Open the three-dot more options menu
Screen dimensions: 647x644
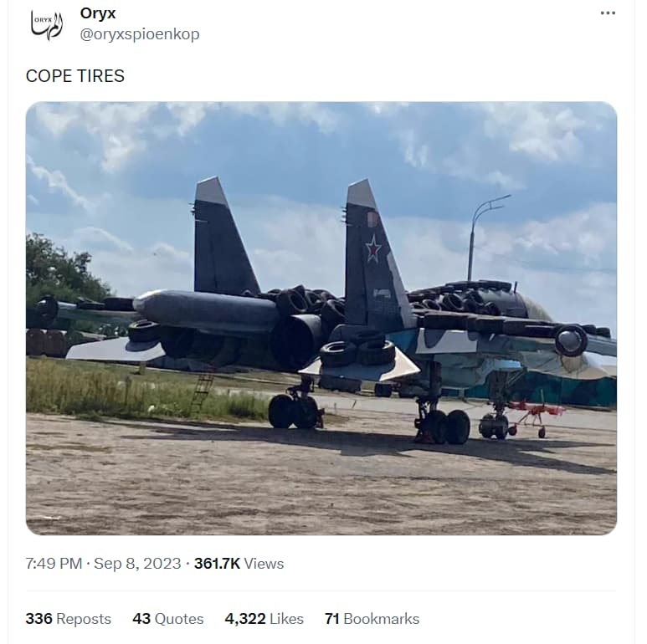pos(608,13)
